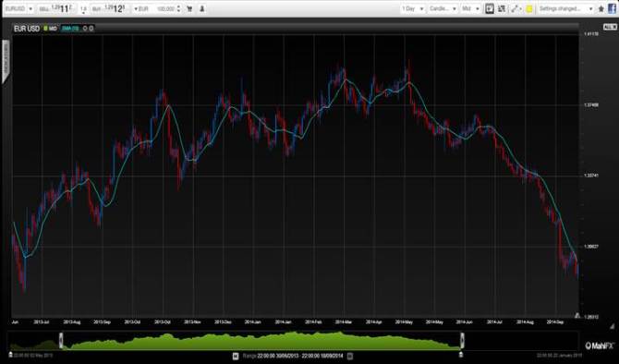Click the Range date text at bottom
Viewport: 619px width, 364px height.
[x=293, y=356]
